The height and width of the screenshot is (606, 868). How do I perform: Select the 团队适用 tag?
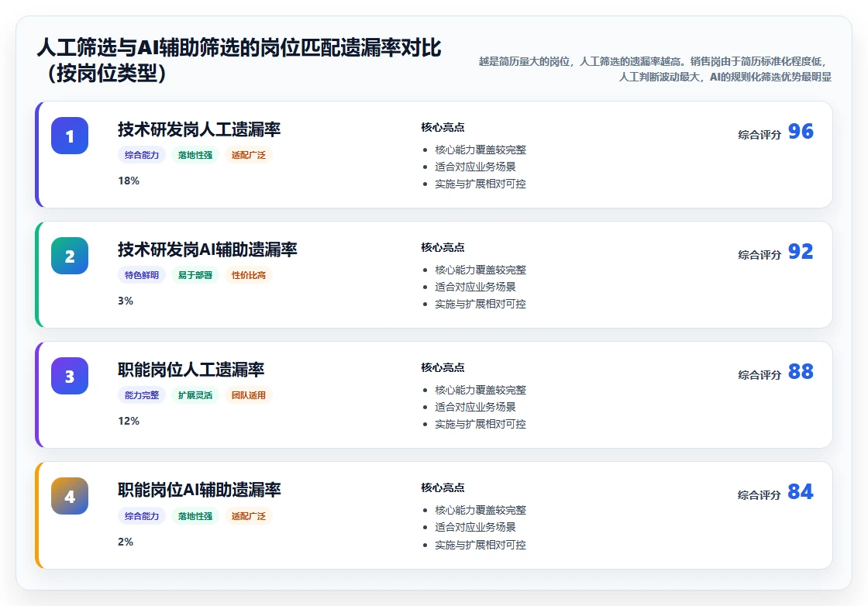point(249,395)
